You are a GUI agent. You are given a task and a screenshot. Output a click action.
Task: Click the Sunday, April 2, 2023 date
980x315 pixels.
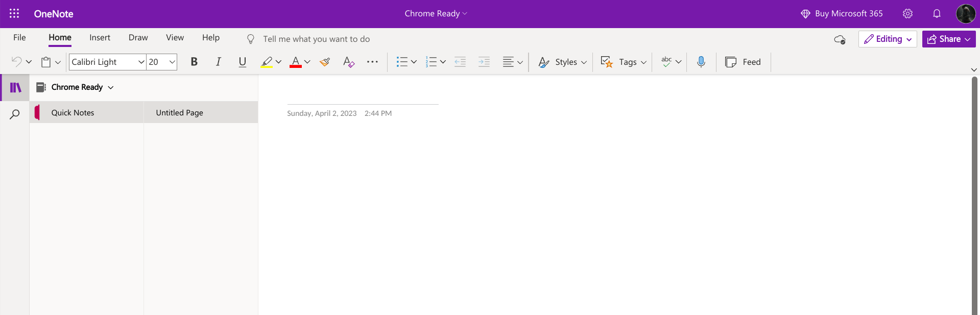322,113
